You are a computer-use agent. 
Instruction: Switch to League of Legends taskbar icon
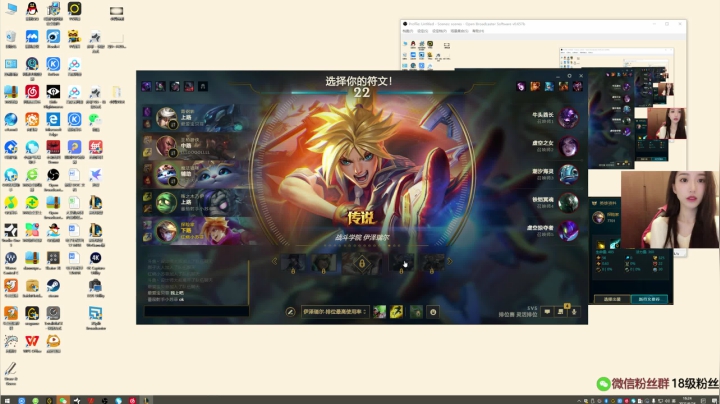point(146,400)
